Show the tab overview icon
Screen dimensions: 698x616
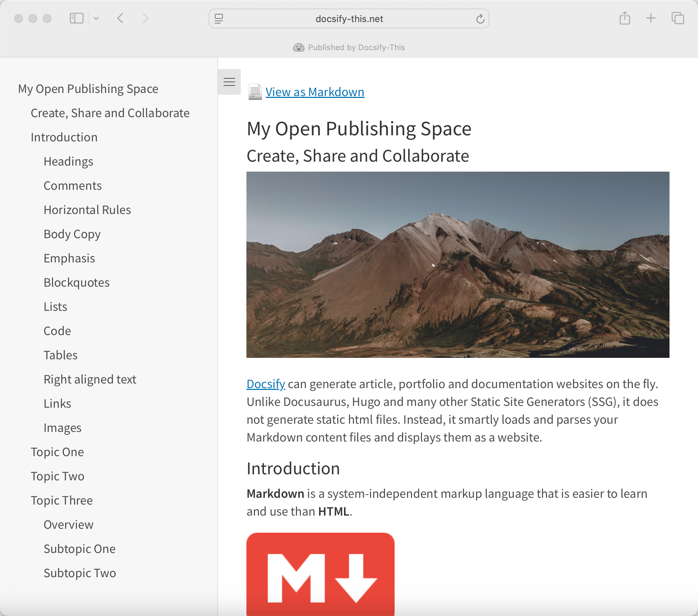coord(677,18)
